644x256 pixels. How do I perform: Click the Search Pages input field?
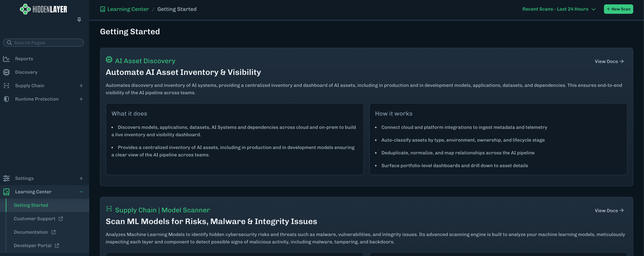coord(43,43)
